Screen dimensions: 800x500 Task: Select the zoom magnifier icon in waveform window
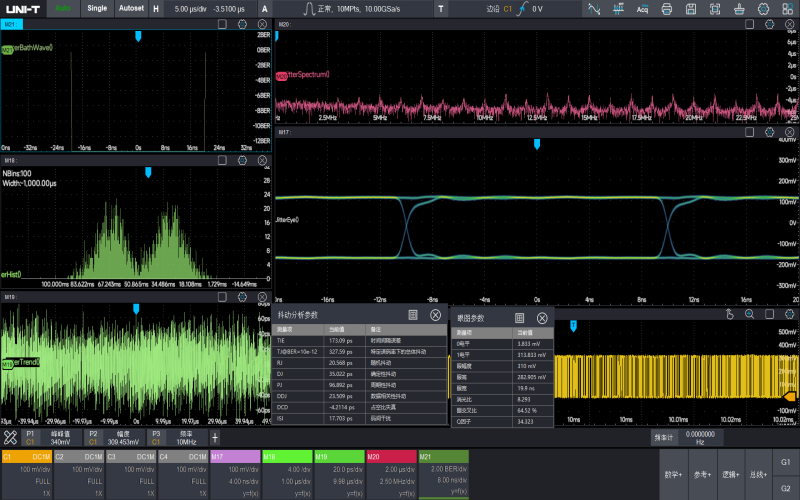(749, 314)
